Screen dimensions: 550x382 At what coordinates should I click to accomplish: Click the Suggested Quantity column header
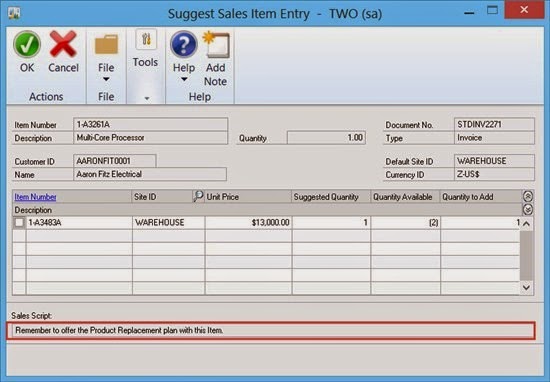click(331, 197)
